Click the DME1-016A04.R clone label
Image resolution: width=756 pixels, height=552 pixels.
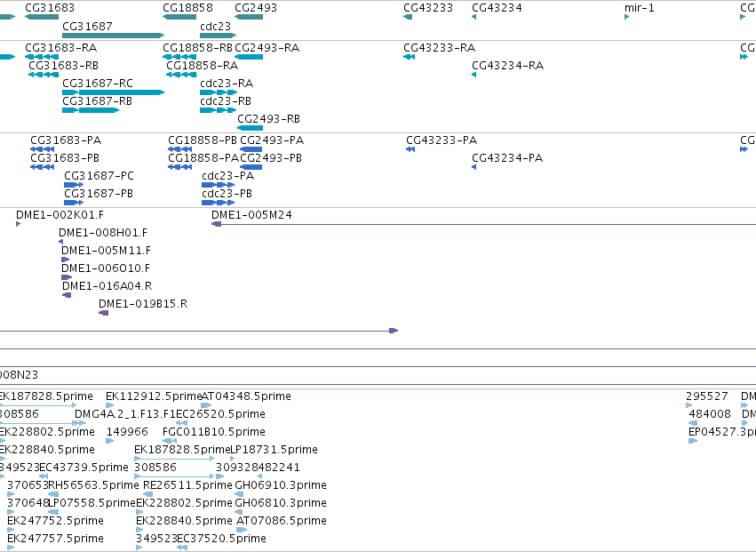click(107, 286)
